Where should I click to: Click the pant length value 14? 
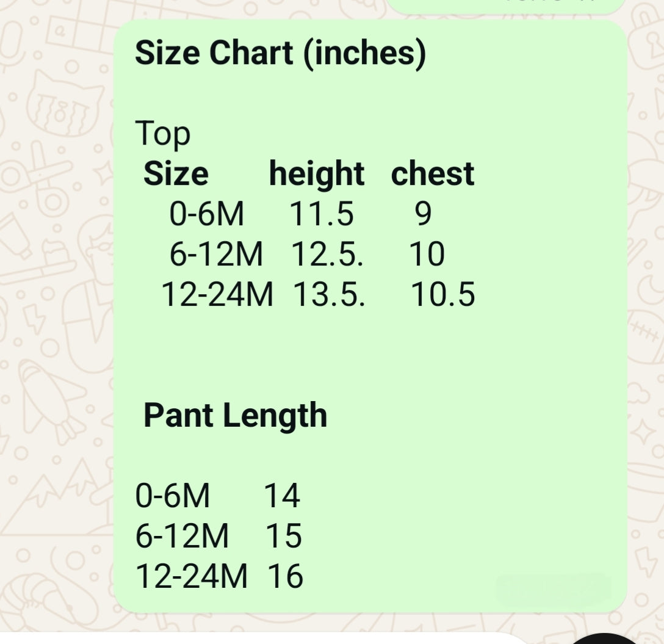tap(282, 496)
